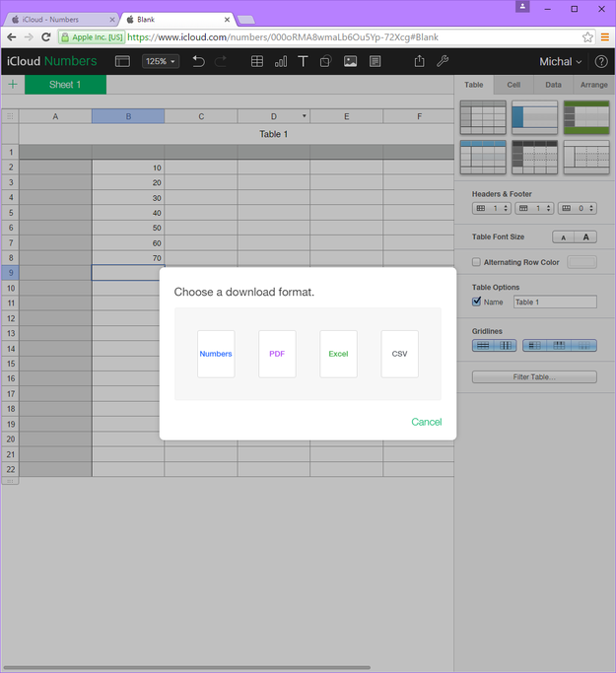The image size is (616, 673).
Task: Open the Chrome hamburger menu
Action: pos(605,37)
